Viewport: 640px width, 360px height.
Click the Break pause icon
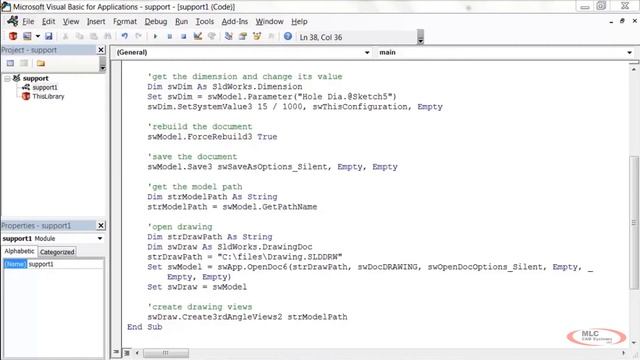click(169, 36)
